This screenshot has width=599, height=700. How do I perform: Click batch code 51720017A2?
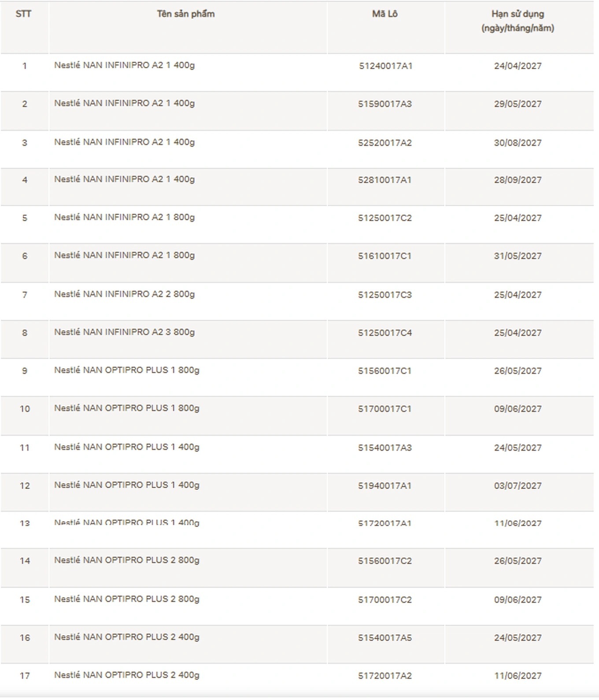pos(385,676)
